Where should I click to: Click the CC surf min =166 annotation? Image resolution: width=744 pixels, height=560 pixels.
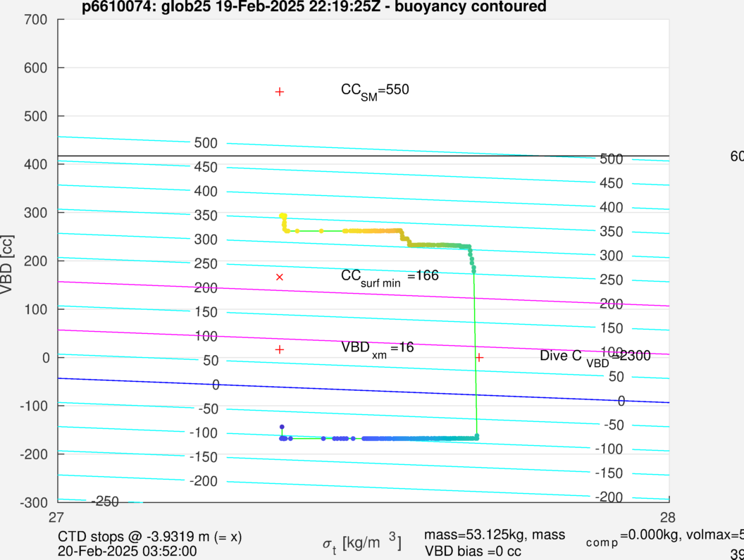coord(390,276)
